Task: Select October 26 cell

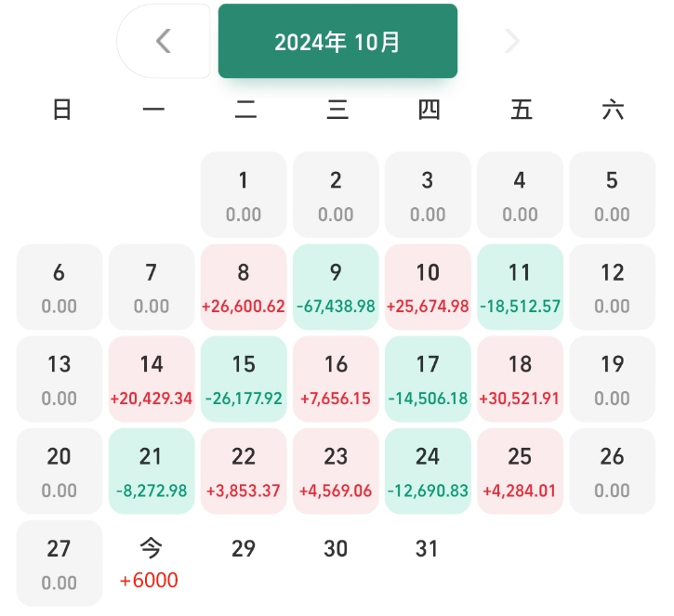Action: pyautogui.click(x=612, y=471)
